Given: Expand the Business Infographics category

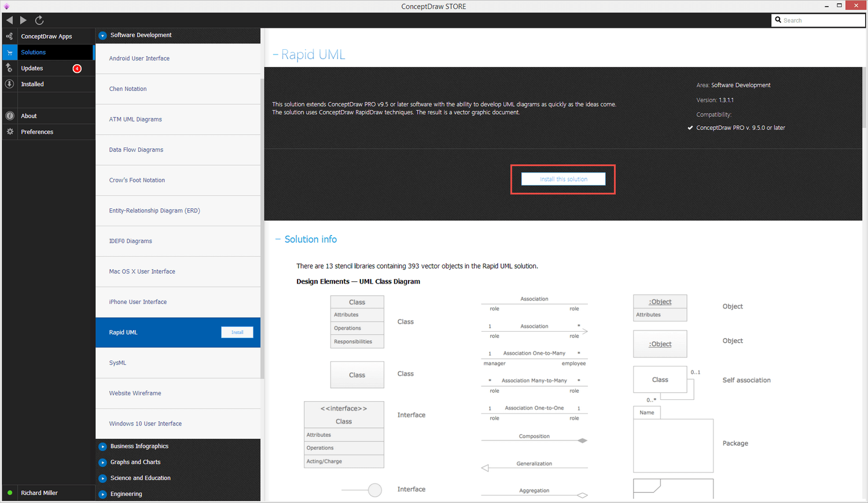Looking at the screenshot, I should tap(102, 446).
